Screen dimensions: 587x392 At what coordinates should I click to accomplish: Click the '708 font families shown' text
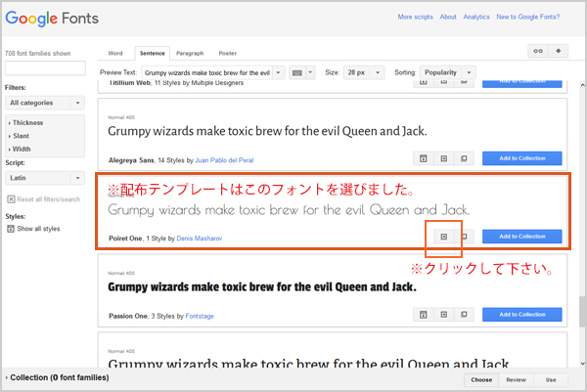tap(38, 54)
